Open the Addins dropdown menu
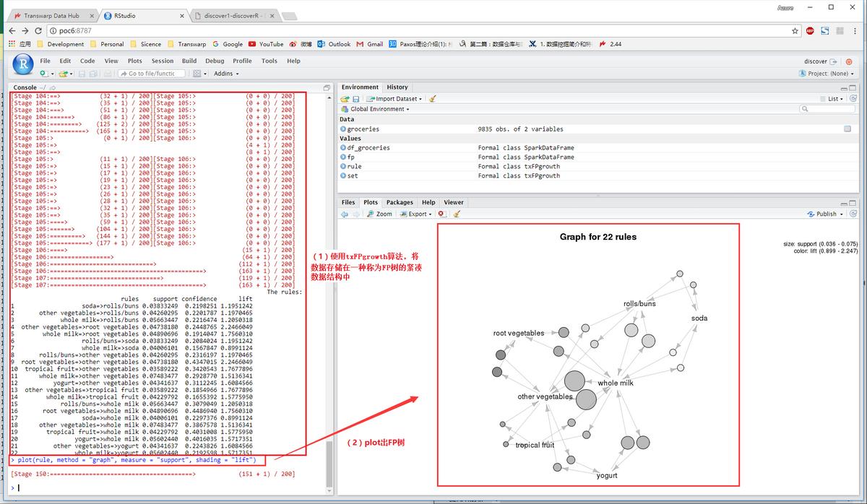The image size is (867, 504). click(x=226, y=74)
